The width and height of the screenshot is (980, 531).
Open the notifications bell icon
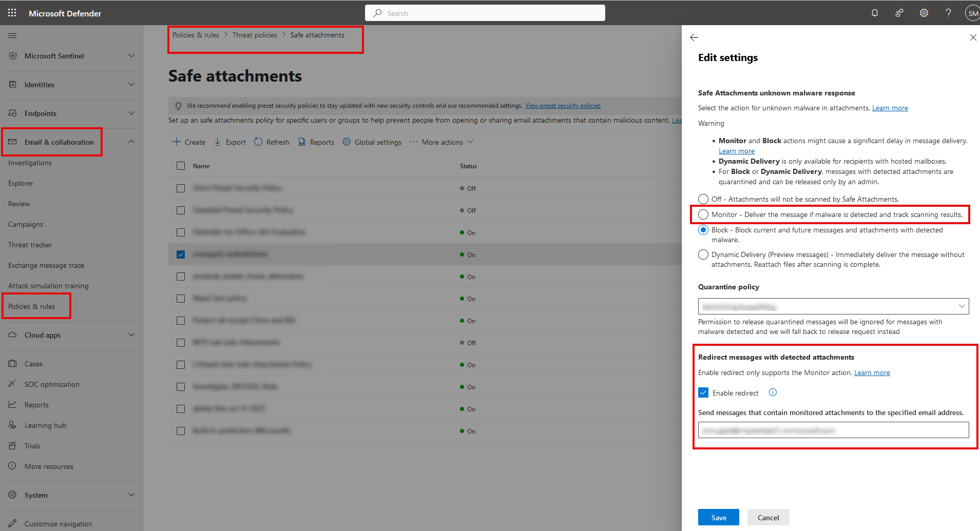tap(875, 13)
